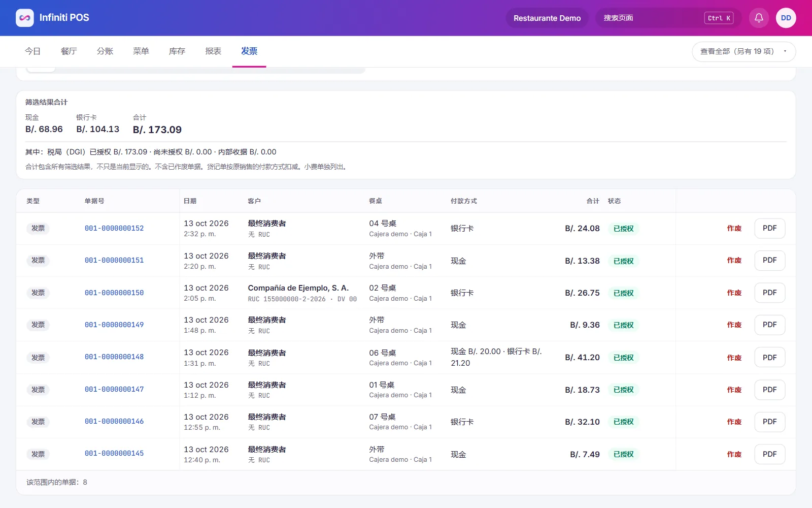Switch to the 餐厅 tab
The height and width of the screenshot is (508, 812).
click(69, 51)
